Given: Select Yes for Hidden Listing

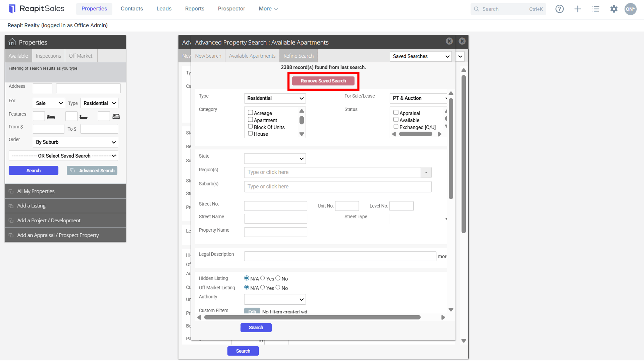Looking at the screenshot, I should [x=263, y=278].
